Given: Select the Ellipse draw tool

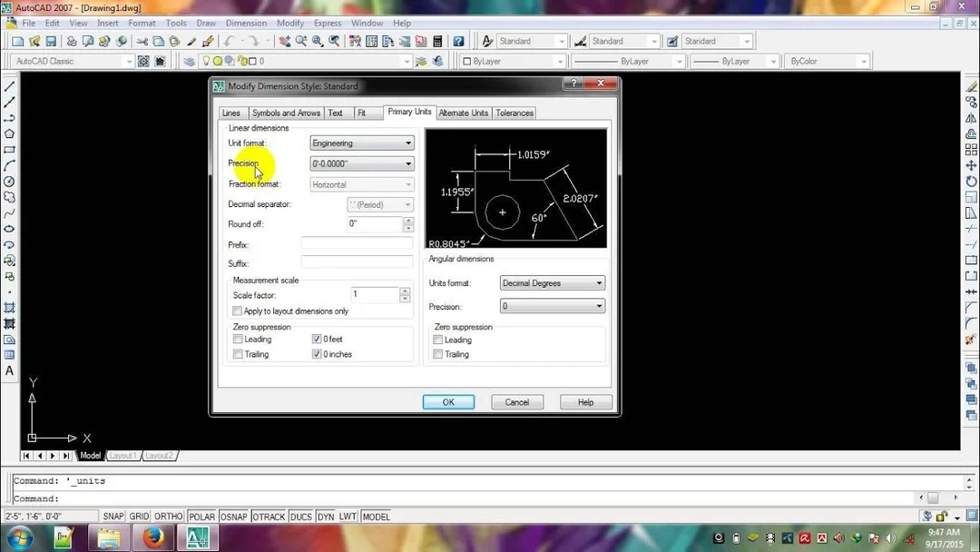Looking at the screenshot, I should pos(9,229).
